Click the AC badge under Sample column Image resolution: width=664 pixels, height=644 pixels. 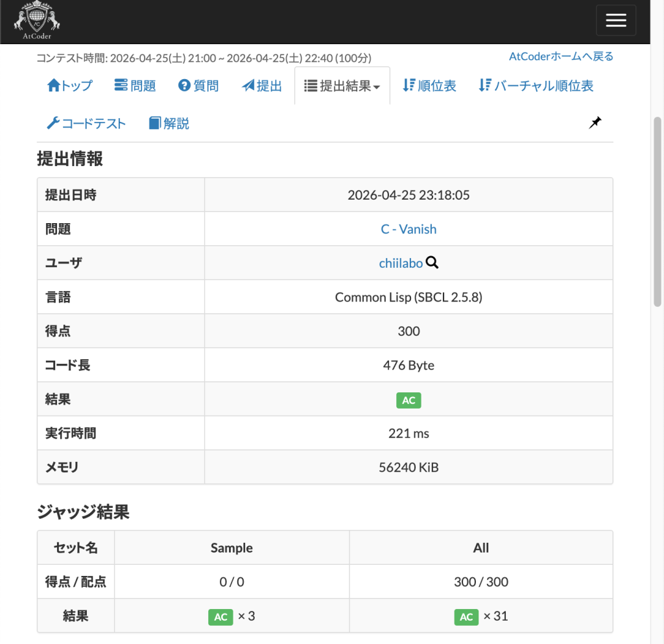click(x=220, y=617)
